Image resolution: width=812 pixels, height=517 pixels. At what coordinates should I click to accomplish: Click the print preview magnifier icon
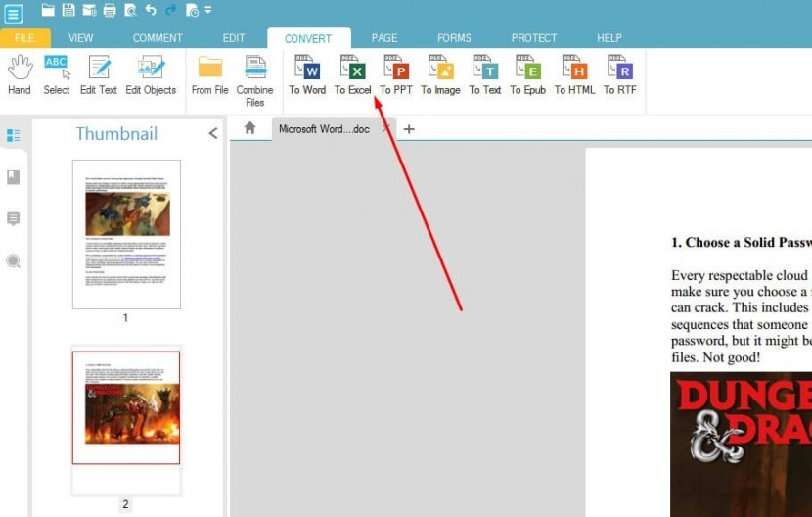click(130, 10)
